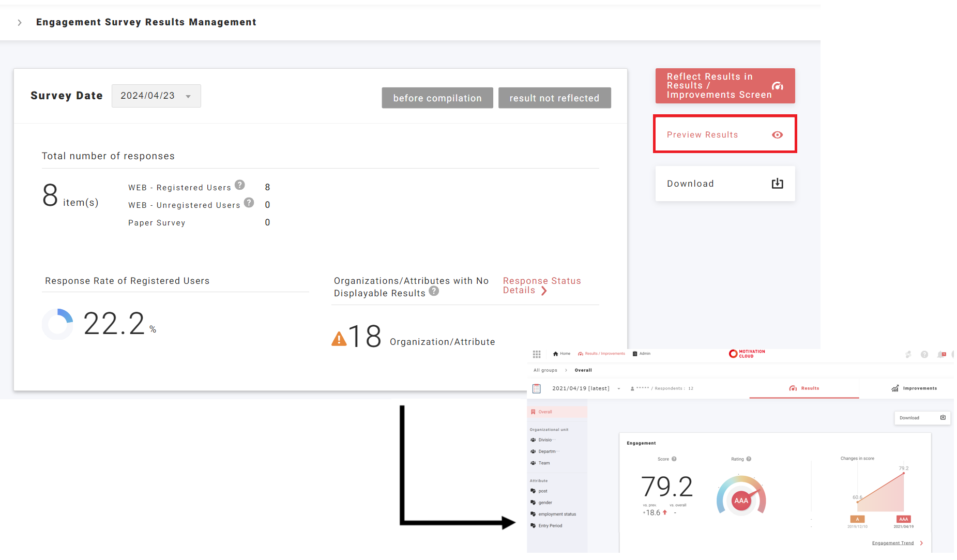Click help icon beside WEB - Registered Users
The height and width of the screenshot is (560, 957).
click(x=239, y=185)
